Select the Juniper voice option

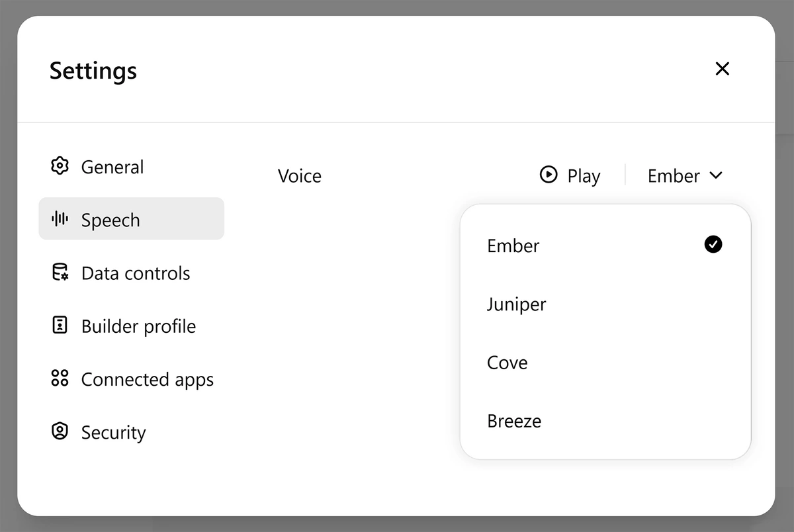(x=605, y=304)
